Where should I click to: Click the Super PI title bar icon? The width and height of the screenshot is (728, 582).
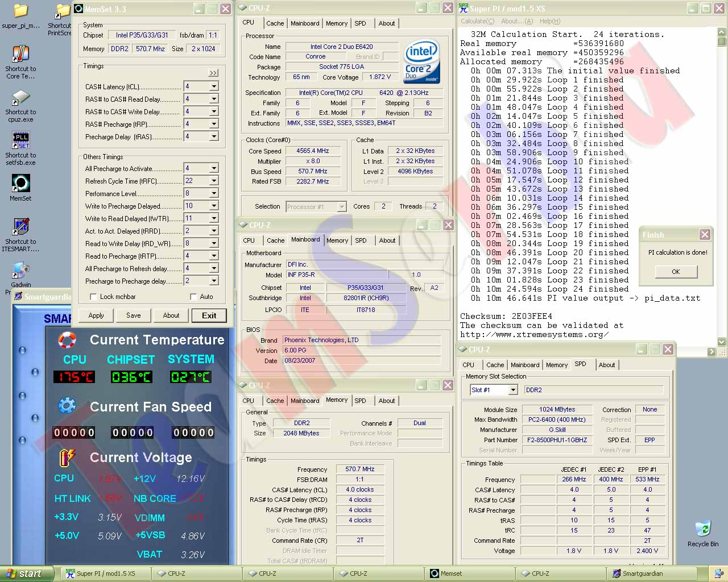tap(464, 9)
